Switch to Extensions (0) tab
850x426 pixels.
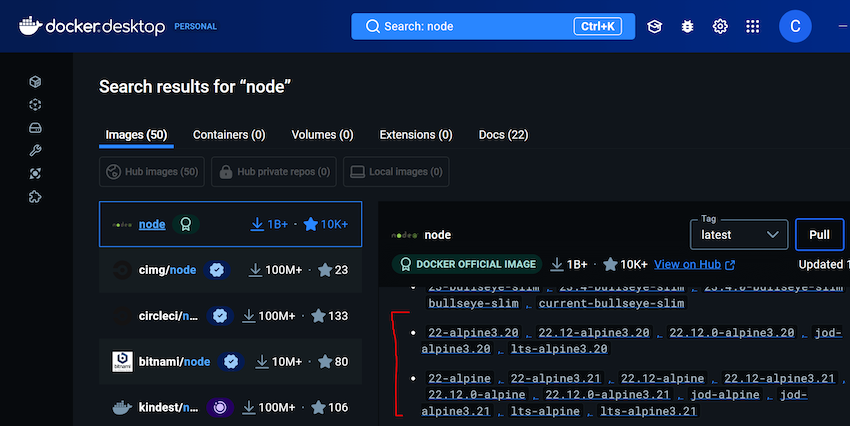(x=416, y=135)
